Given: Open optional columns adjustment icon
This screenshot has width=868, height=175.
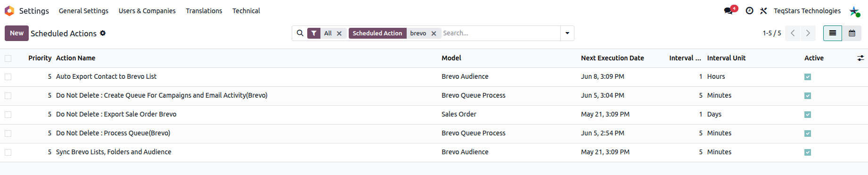Looking at the screenshot, I should (x=860, y=58).
